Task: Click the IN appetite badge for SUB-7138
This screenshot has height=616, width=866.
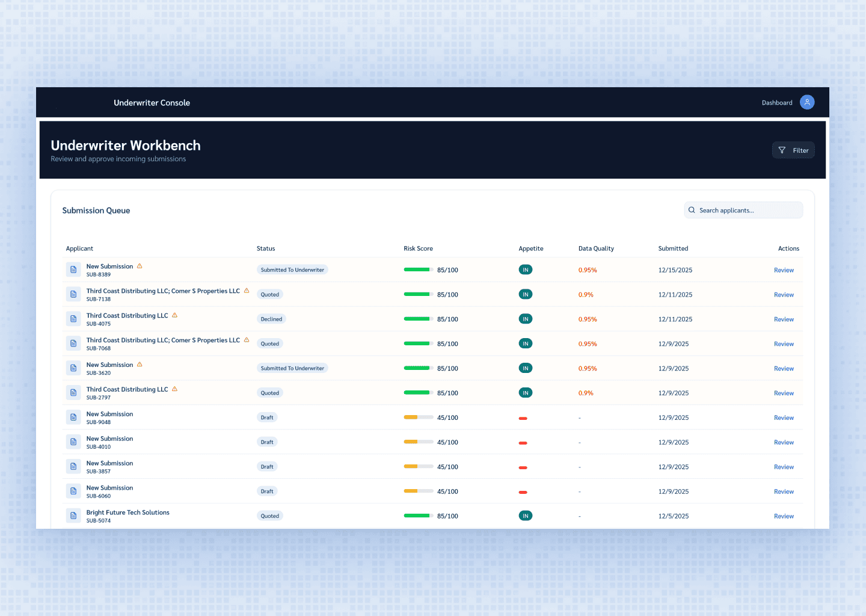Action: pyautogui.click(x=525, y=295)
